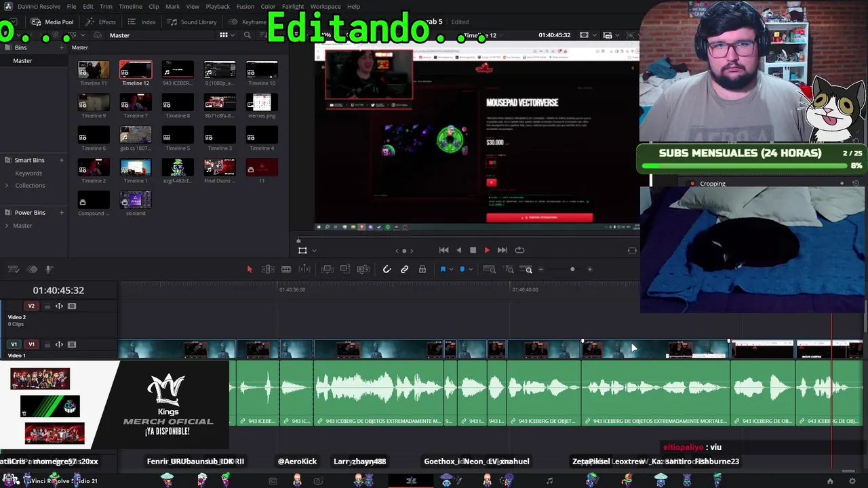
Task: Stop playback in the viewer
Action: 473,250
